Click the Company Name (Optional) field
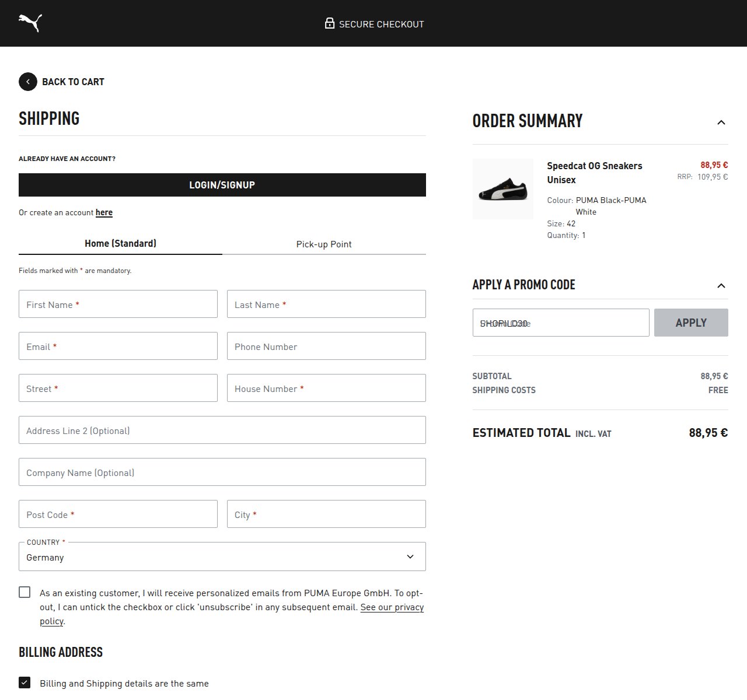 click(222, 472)
